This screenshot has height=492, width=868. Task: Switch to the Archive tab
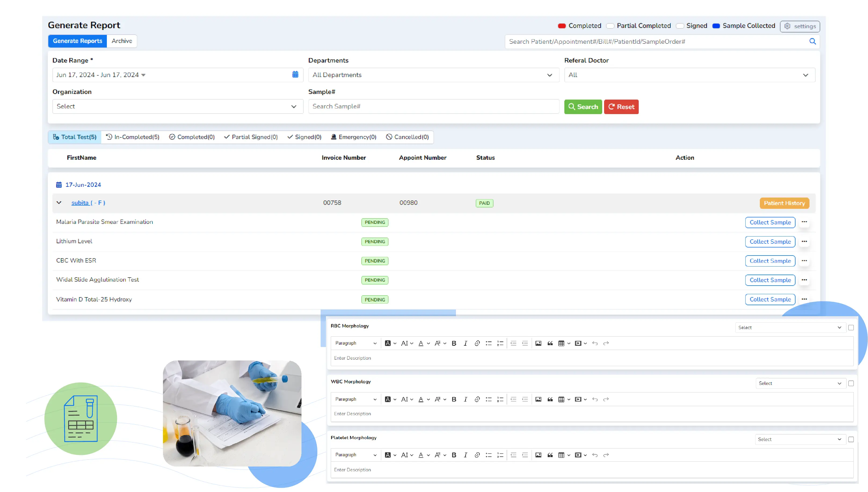[122, 41]
